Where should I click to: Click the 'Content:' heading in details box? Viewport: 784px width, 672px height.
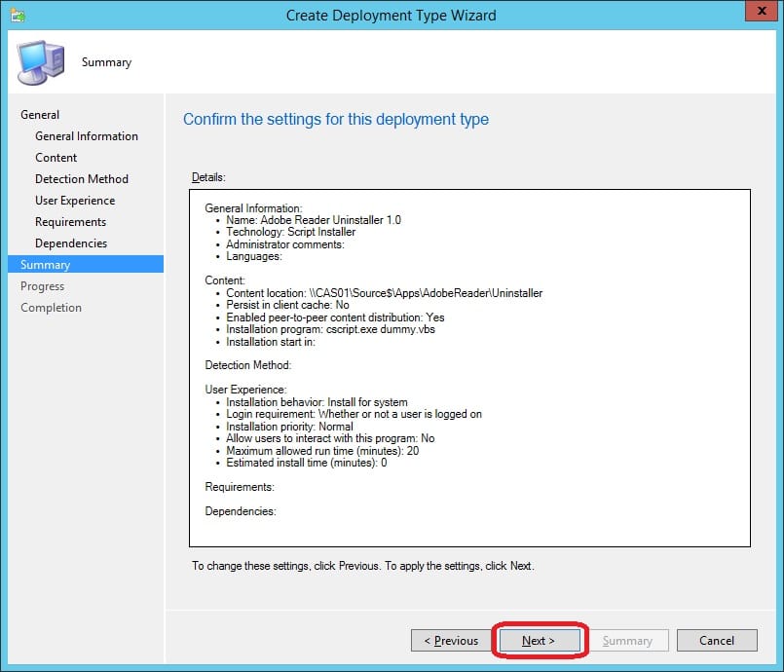(x=225, y=280)
